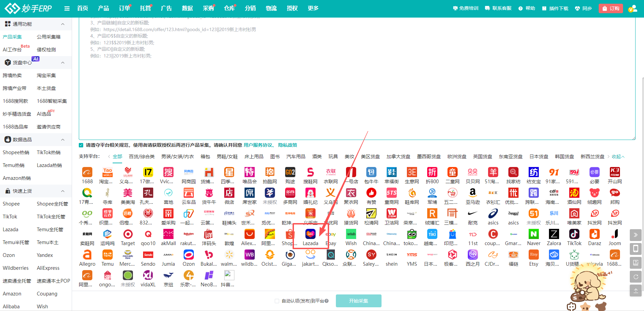The image size is (644, 311).
Task: Open the 产品 top menu
Action: pos(103,8)
